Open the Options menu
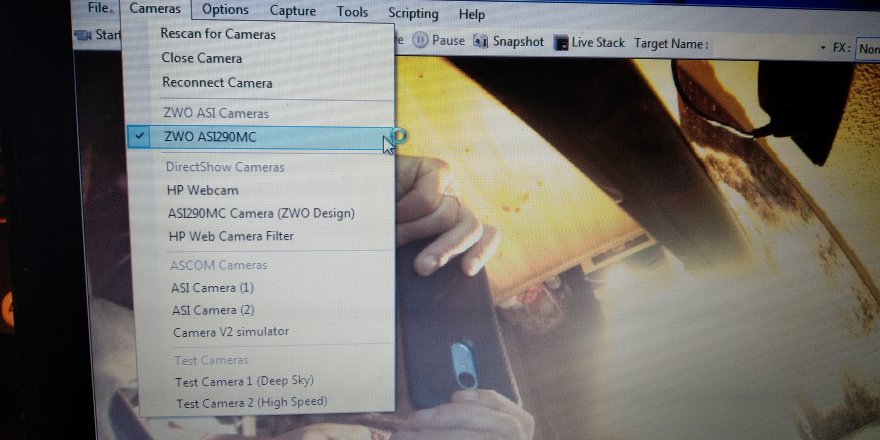Image resolution: width=880 pixels, height=440 pixels. click(x=225, y=10)
